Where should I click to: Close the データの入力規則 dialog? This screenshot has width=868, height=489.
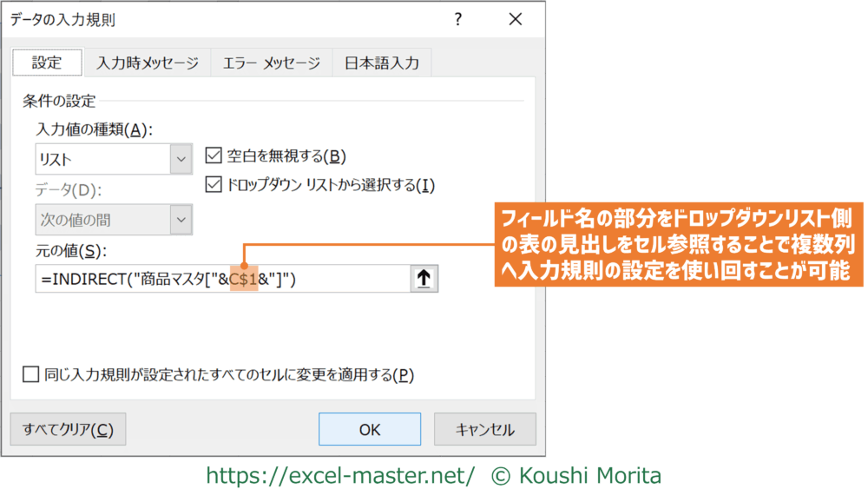(x=516, y=20)
